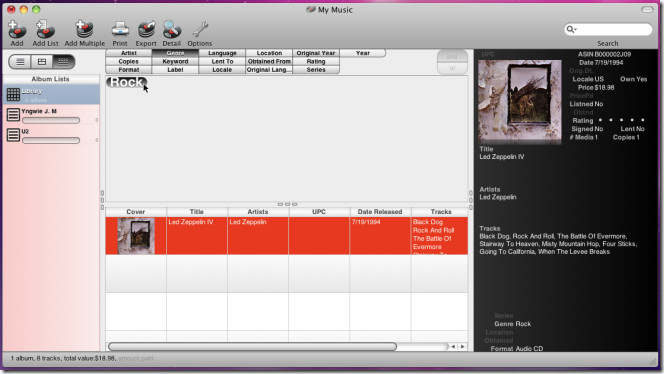Click 'Price $18.98' in detail pane
This screenshot has height=374, width=664.
(x=596, y=88)
